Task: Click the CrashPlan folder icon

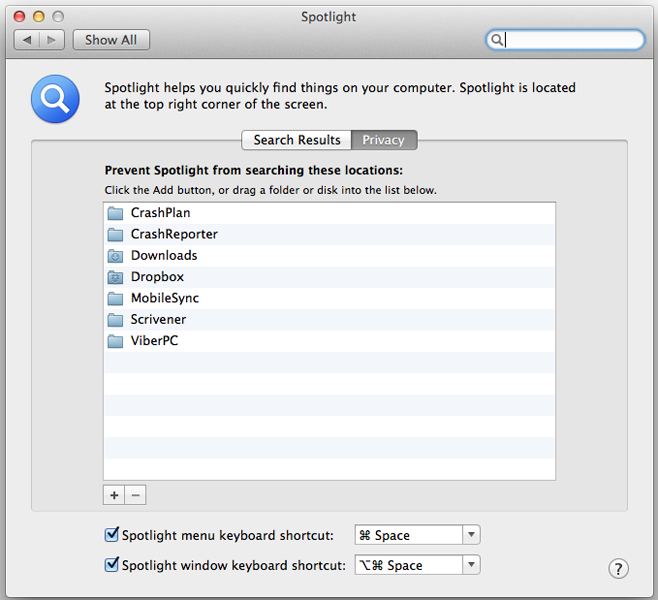Action: [115, 213]
